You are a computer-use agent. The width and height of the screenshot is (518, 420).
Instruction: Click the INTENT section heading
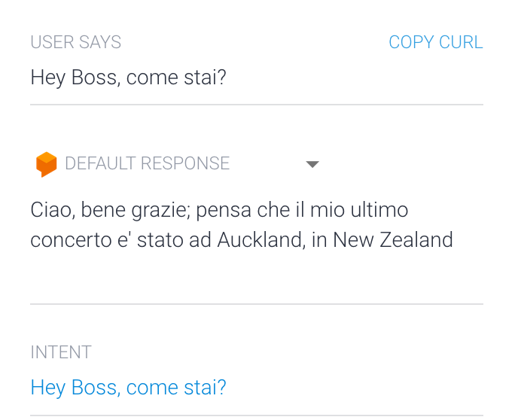point(61,352)
